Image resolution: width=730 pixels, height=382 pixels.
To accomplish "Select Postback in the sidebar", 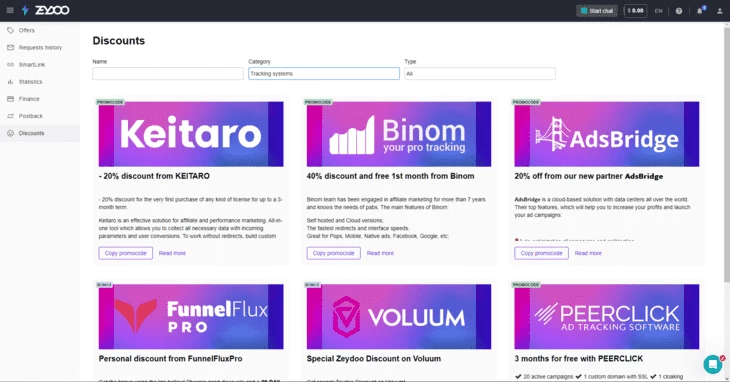I will point(31,116).
